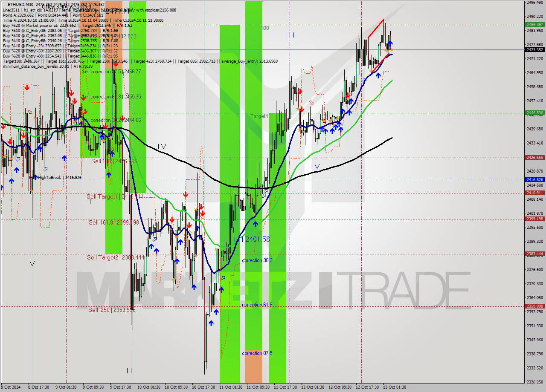Select the green 2486.367 price tag

point(534,25)
